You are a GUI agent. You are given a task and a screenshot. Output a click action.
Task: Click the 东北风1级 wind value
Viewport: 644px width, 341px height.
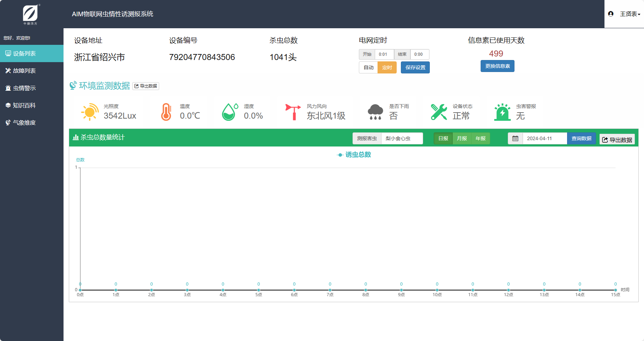click(x=326, y=116)
